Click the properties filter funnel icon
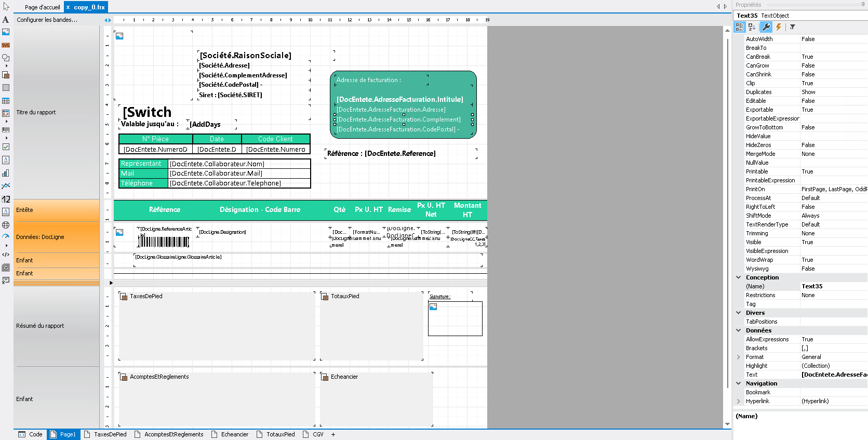The height and width of the screenshot is (440, 868). 792,27
